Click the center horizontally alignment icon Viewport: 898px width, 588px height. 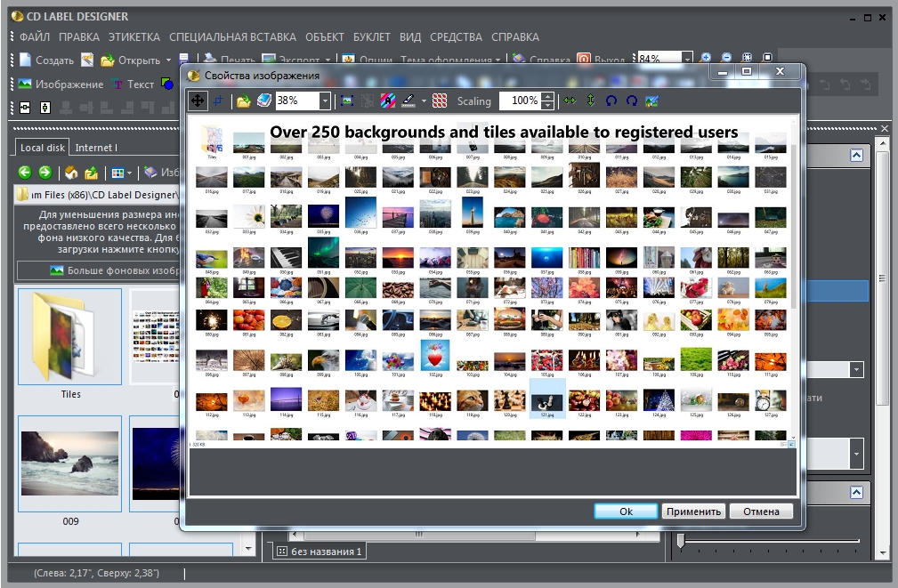(x=25, y=107)
